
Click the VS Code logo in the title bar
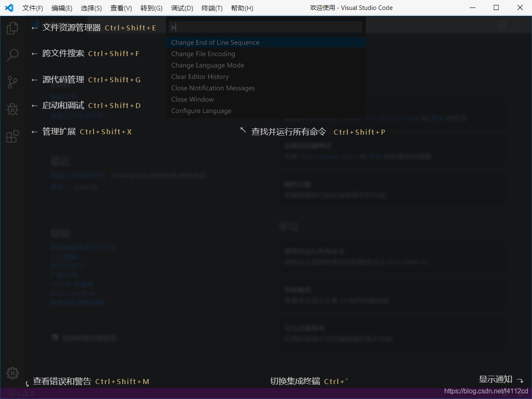coord(9,8)
